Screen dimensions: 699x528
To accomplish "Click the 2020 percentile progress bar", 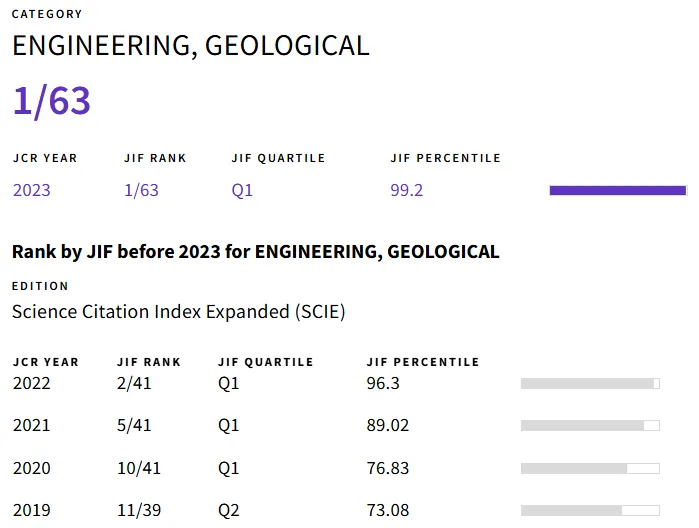I will click(x=590, y=468).
